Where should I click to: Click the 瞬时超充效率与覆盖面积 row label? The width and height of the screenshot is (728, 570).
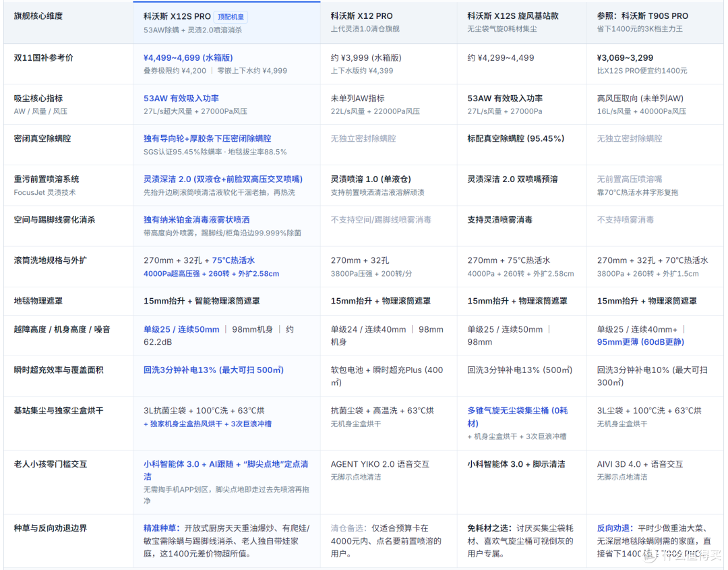pos(59,370)
